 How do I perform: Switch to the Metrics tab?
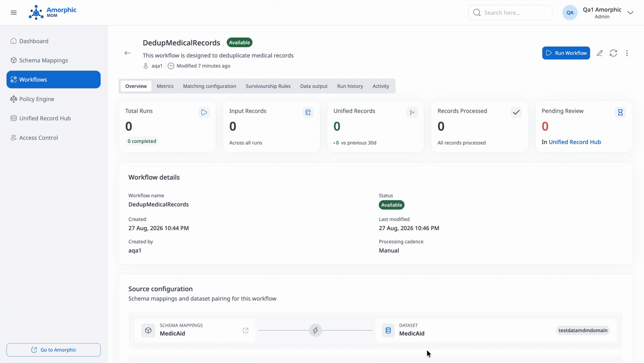165,86
